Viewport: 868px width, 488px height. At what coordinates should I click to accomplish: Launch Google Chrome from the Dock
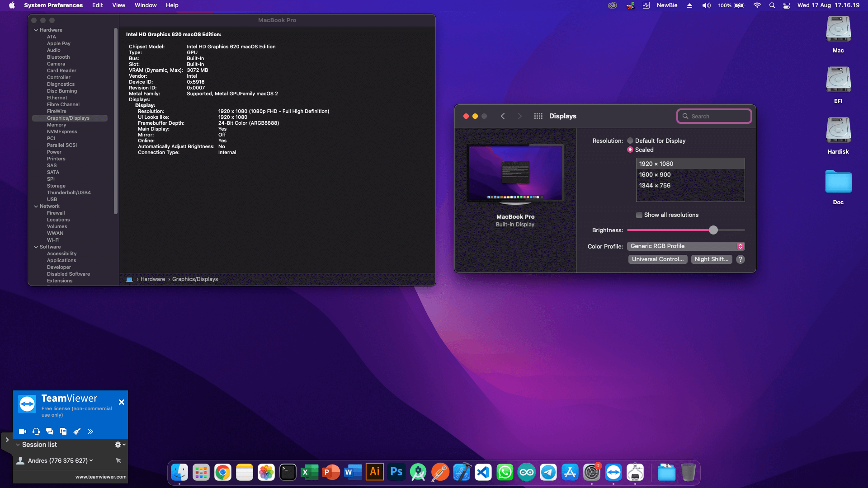[x=223, y=473]
